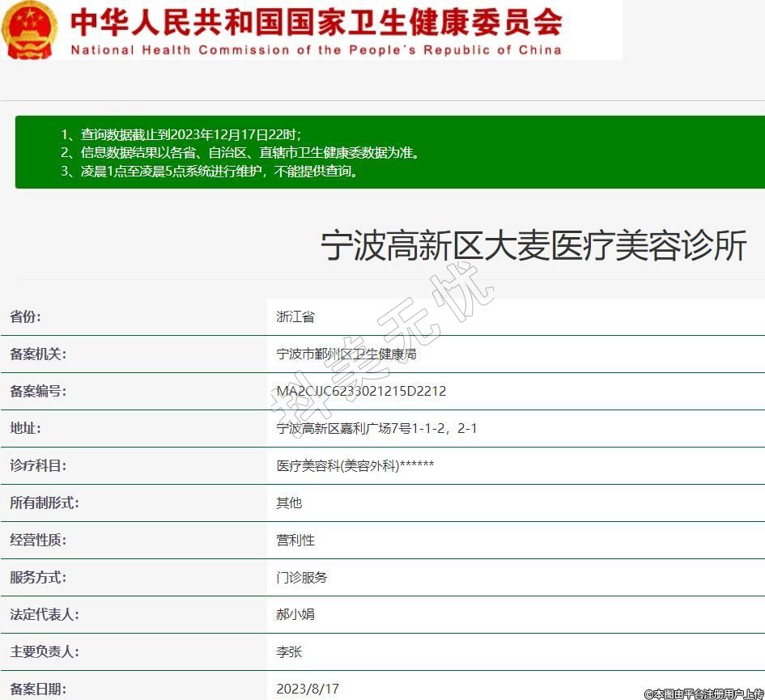Click the 所有制形式 value 其他
The height and width of the screenshot is (700, 765).
tap(289, 503)
